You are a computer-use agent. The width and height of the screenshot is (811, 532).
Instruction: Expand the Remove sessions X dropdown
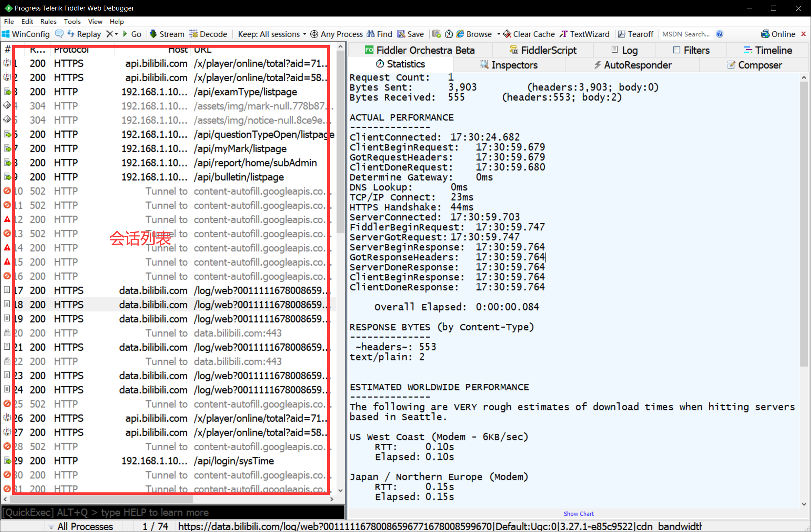116,34
